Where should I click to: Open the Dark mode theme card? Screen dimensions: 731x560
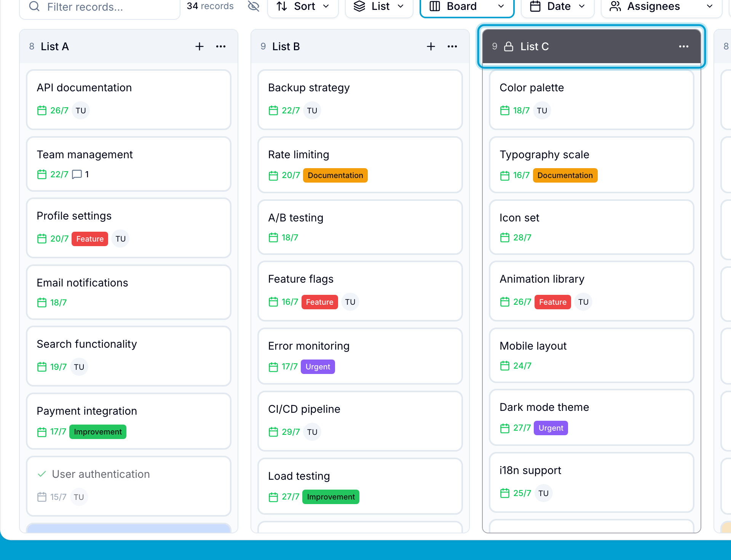coord(592,418)
